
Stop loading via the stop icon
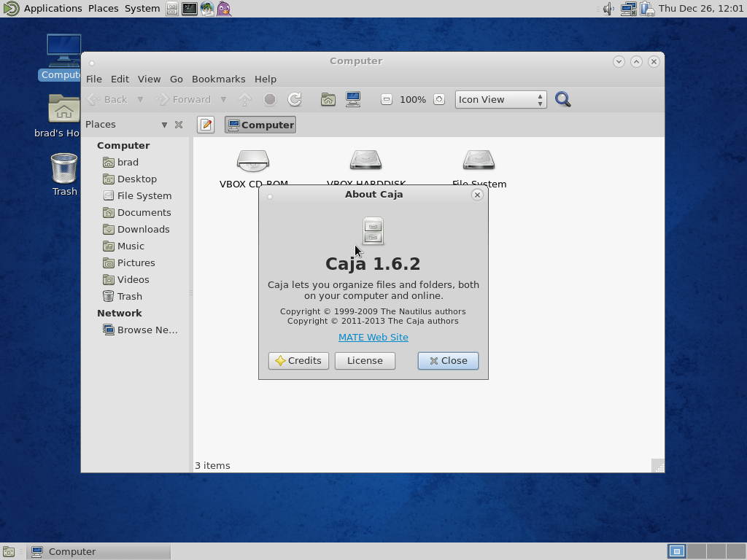click(270, 99)
